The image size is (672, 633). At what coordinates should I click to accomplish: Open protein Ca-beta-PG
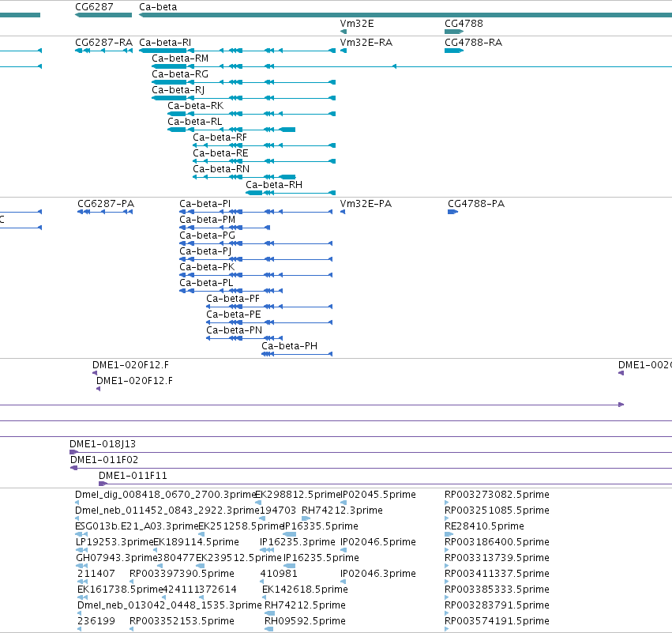[x=208, y=235]
